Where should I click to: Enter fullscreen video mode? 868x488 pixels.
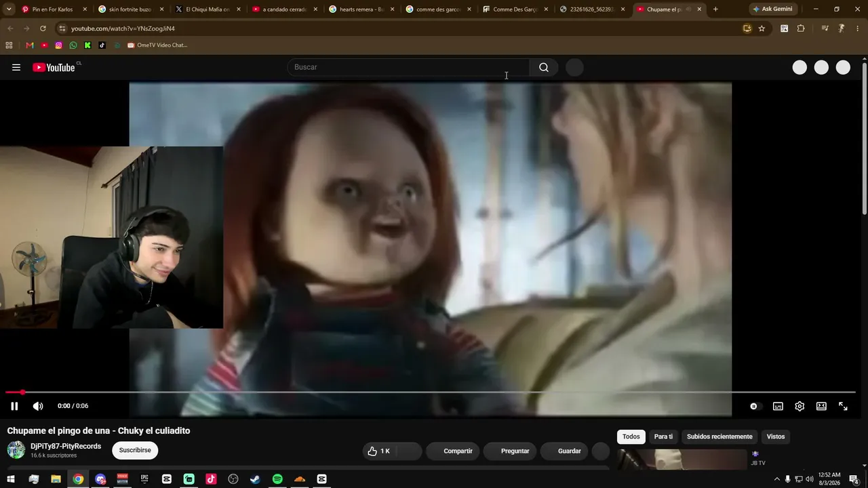point(843,406)
